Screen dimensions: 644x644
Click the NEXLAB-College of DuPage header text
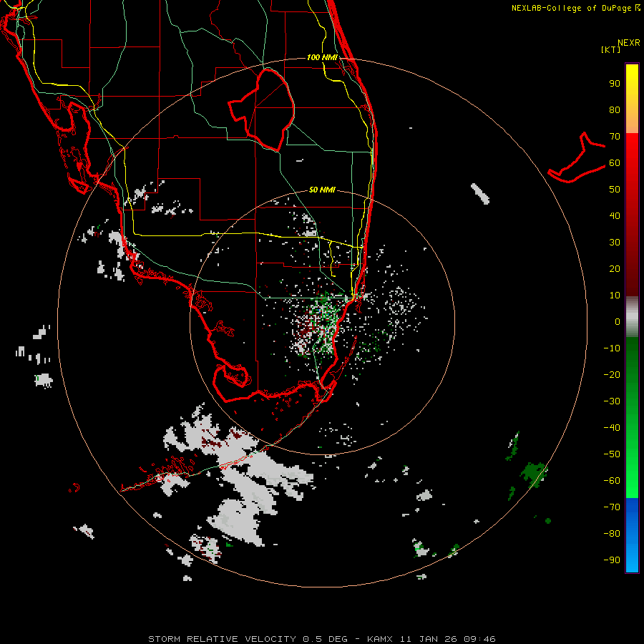click(575, 8)
